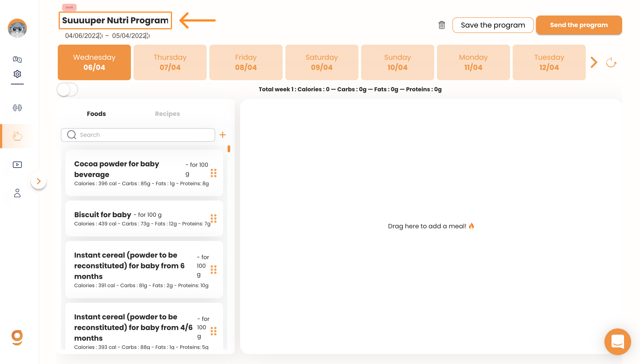Open the nutrition apple icon in sidebar
Image resolution: width=640 pixels, height=364 pixels.
click(x=17, y=136)
